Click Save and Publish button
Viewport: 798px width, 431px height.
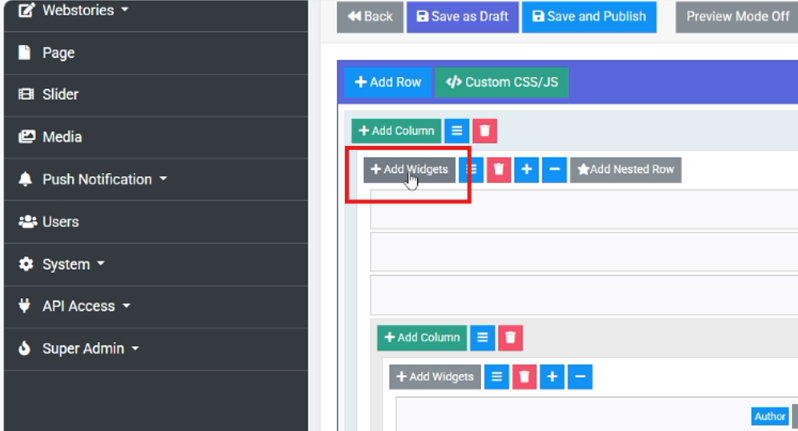click(x=588, y=17)
